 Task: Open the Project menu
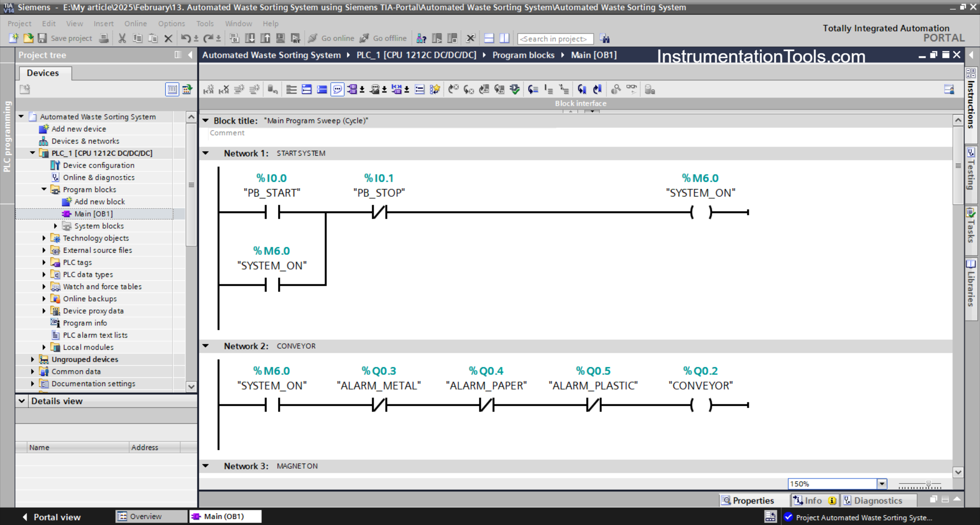(x=19, y=23)
